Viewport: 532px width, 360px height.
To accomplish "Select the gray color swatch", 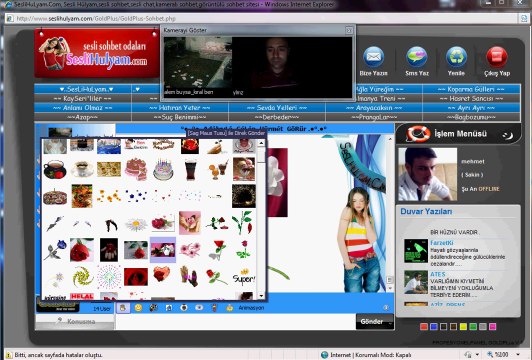I will tap(483, 326).
